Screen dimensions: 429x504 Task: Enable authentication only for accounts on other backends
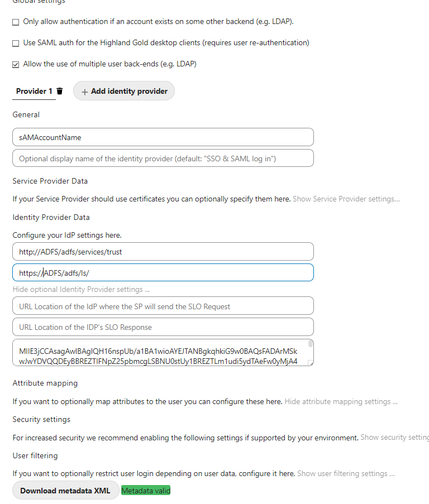tap(16, 22)
